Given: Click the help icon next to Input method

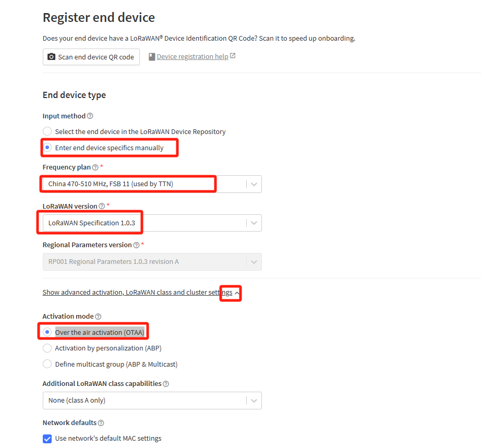Looking at the screenshot, I should [90, 116].
